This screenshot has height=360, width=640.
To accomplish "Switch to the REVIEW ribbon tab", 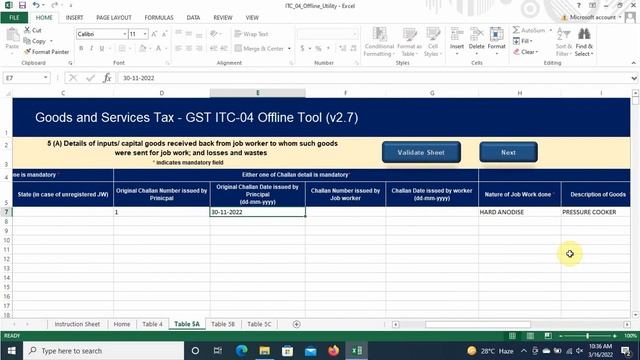I will coord(223,18).
